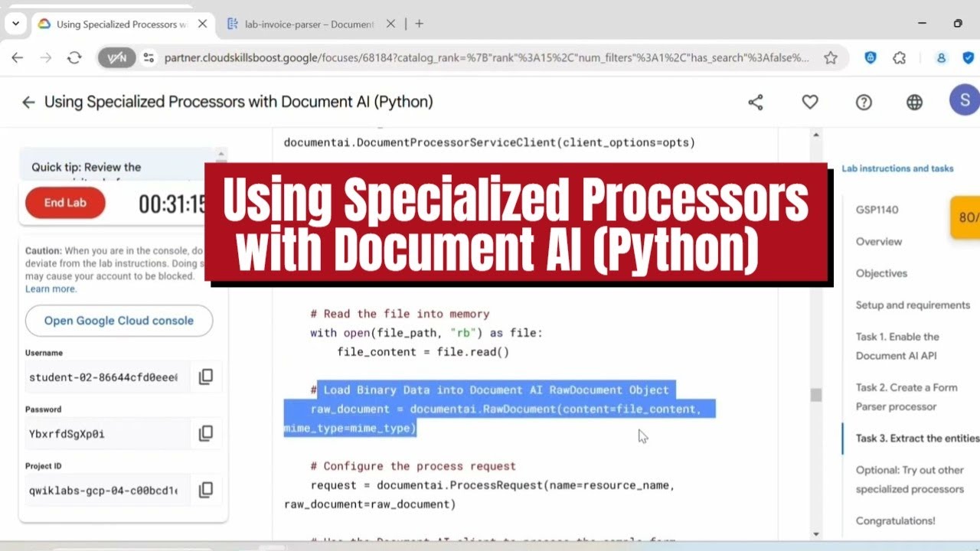The width and height of the screenshot is (980, 551).
Task: Jump to Setup and requirements section
Action: pyautogui.click(x=913, y=305)
